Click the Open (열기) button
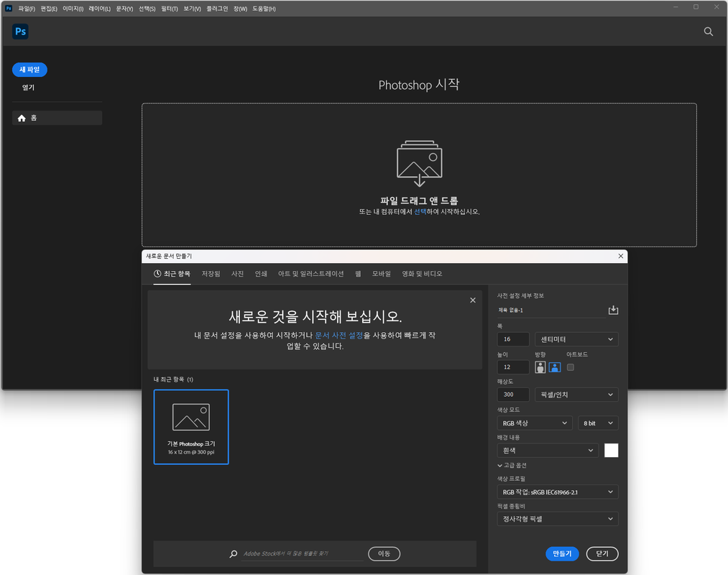Image resolution: width=728 pixels, height=575 pixels. (28, 87)
